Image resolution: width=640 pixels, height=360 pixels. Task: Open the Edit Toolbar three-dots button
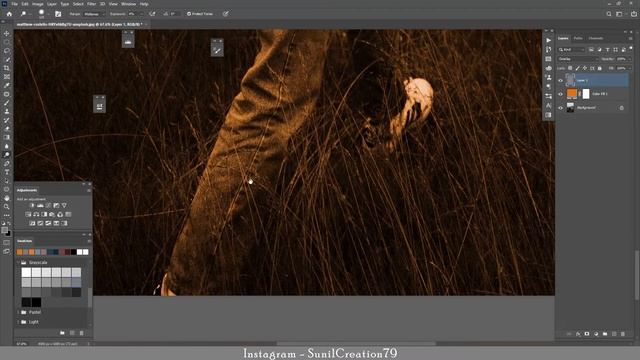click(7, 215)
